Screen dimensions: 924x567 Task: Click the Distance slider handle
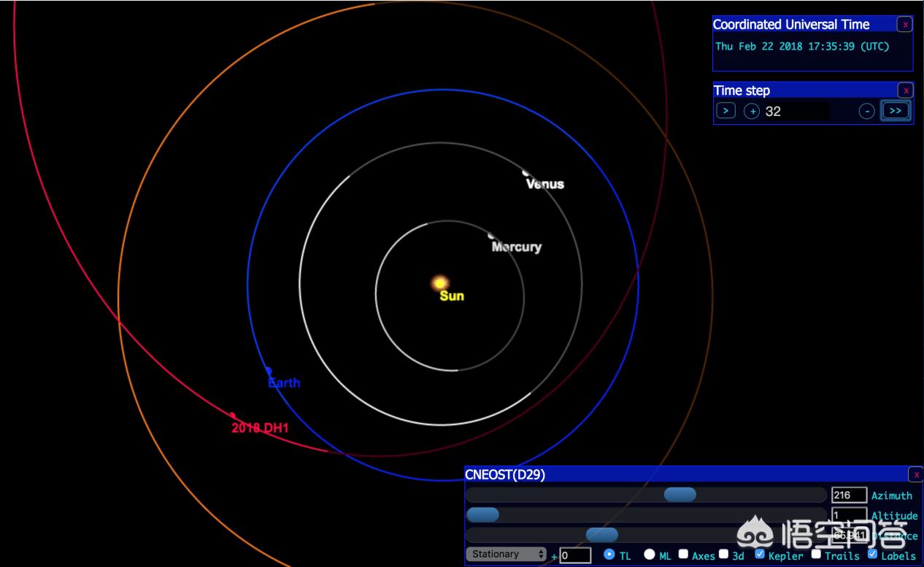(602, 535)
